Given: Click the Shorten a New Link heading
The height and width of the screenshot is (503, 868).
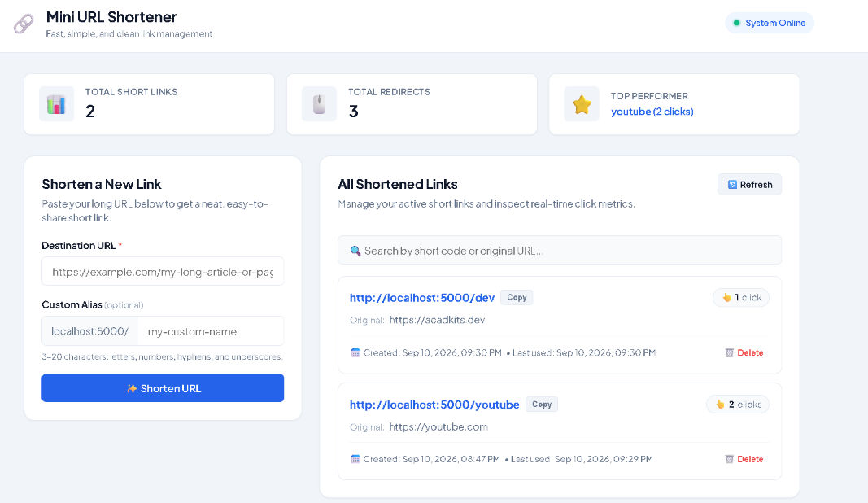Looking at the screenshot, I should pyautogui.click(x=102, y=184).
